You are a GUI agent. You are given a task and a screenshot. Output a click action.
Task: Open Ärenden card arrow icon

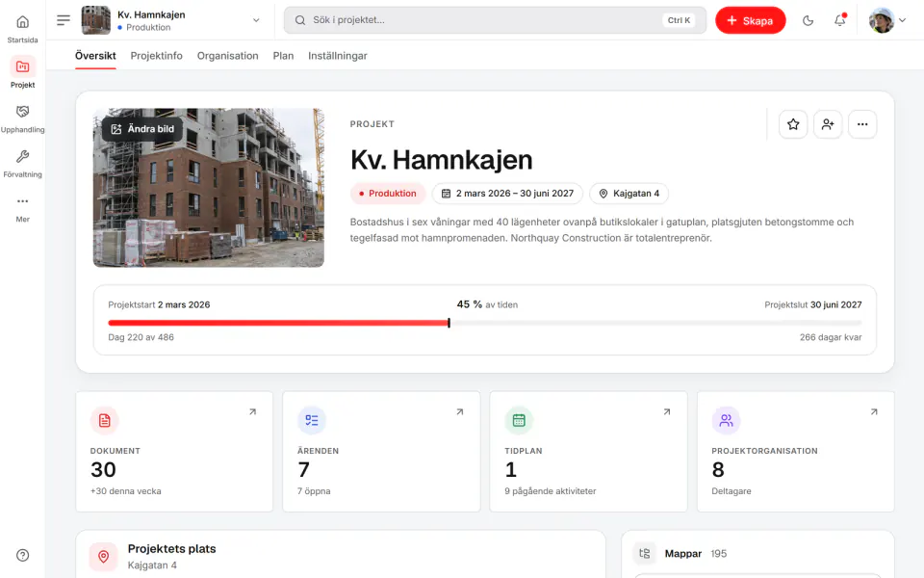[x=460, y=411]
